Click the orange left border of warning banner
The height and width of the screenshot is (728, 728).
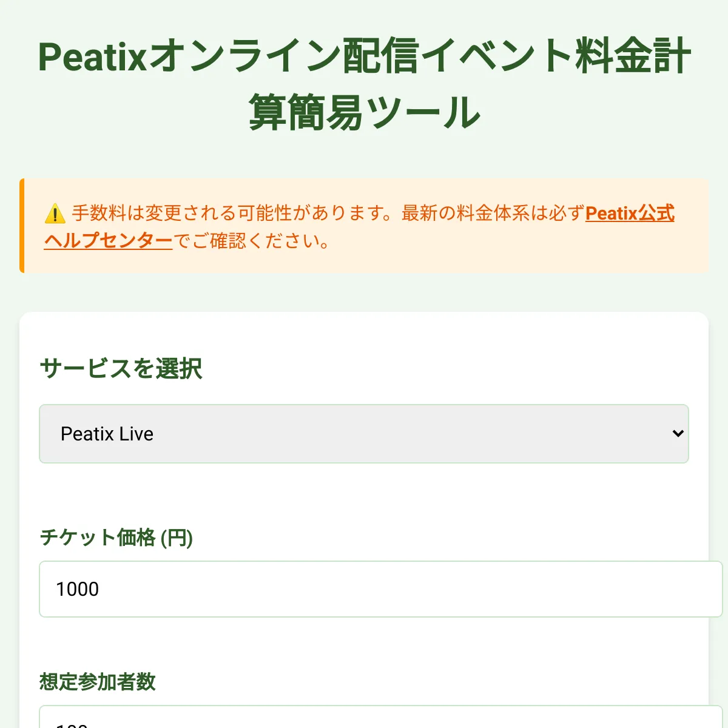(x=22, y=226)
